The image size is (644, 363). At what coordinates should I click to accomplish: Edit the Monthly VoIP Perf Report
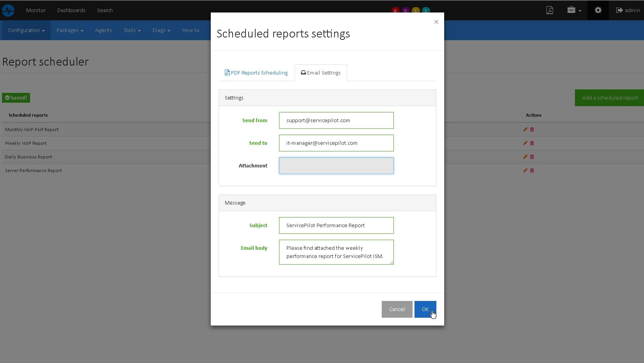(525, 129)
